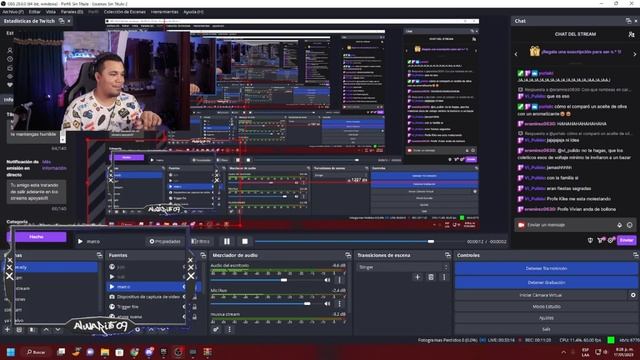Screen dimensions: 640x360
Task: Open Audio del escritorio options menu
Action: point(339,280)
